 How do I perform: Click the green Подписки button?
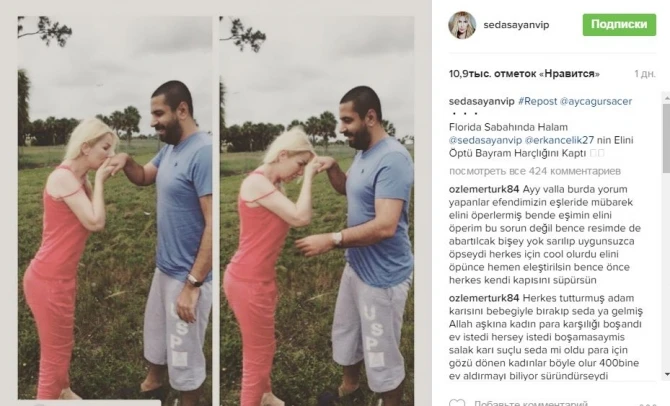pos(619,24)
